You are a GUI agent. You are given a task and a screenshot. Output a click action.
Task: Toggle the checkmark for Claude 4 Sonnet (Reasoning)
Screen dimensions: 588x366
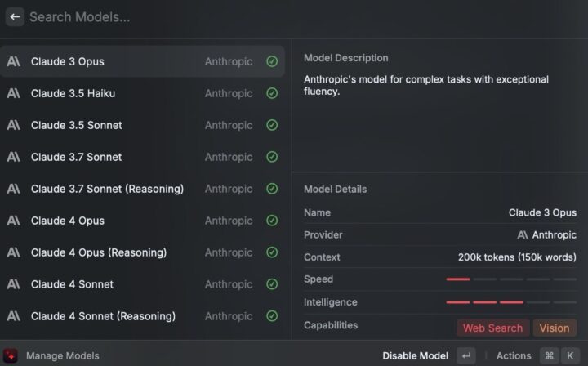(272, 316)
